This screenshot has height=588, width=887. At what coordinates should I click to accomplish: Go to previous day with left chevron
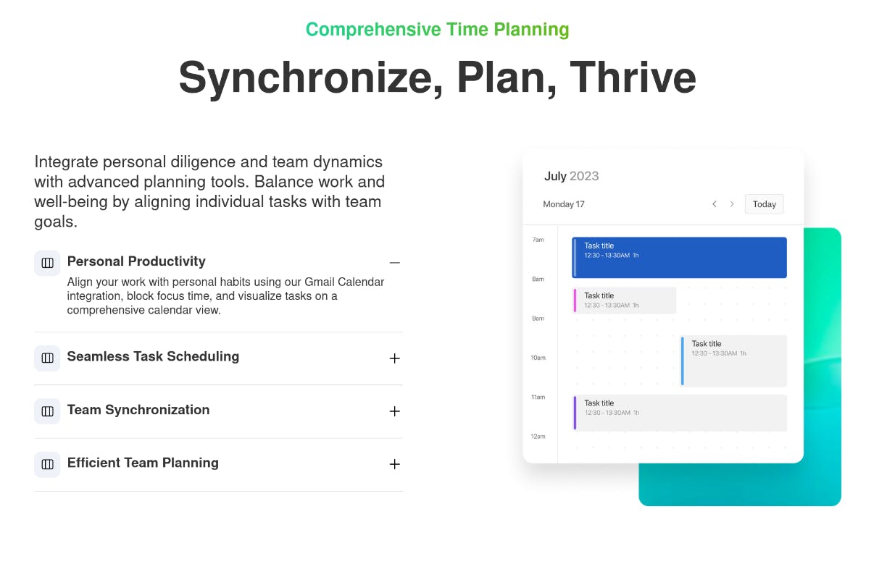pos(714,204)
